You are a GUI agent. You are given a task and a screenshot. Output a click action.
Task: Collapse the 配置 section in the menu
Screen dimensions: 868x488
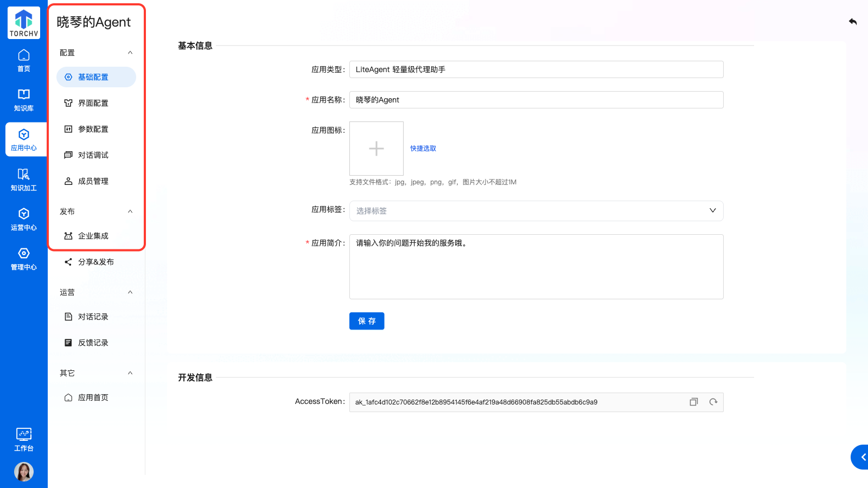pos(130,53)
